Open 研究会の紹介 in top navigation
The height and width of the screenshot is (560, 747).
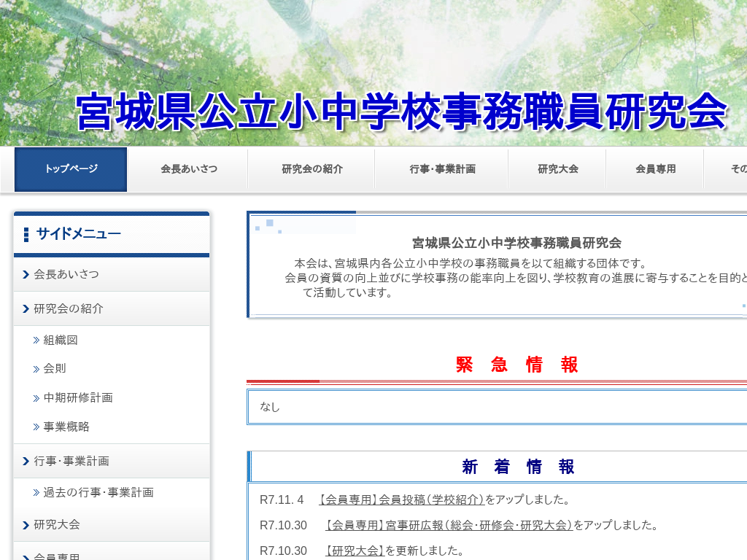(x=312, y=169)
